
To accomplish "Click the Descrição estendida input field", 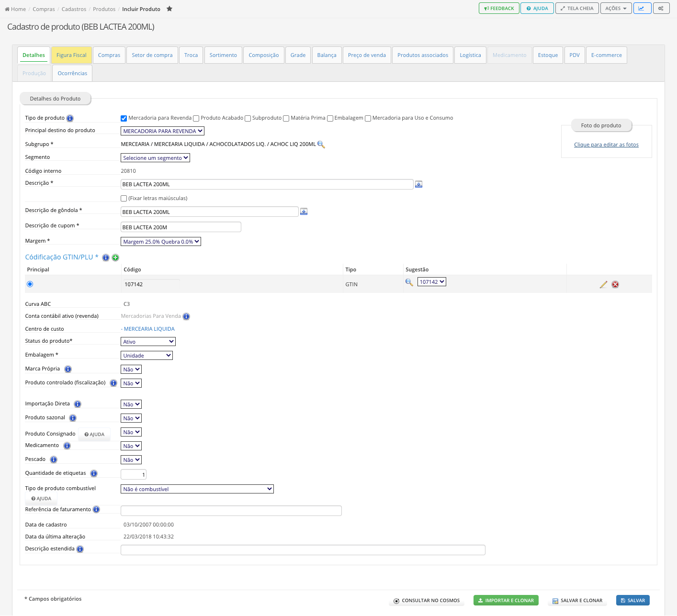I will (x=303, y=550).
